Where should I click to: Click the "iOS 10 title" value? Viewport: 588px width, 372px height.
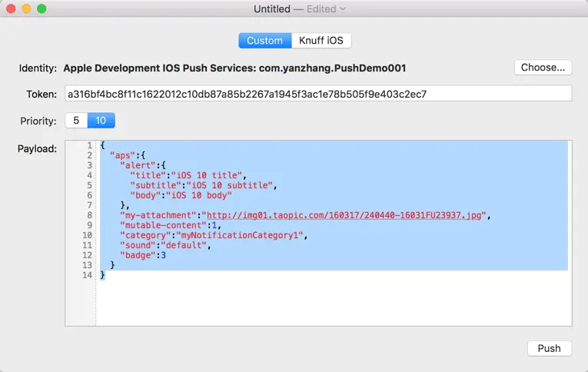click(207, 175)
